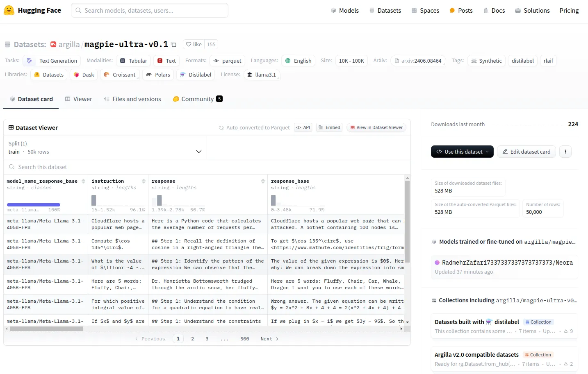Click Edit dataset card button
The height and width of the screenshot is (374, 588).
[x=526, y=152]
